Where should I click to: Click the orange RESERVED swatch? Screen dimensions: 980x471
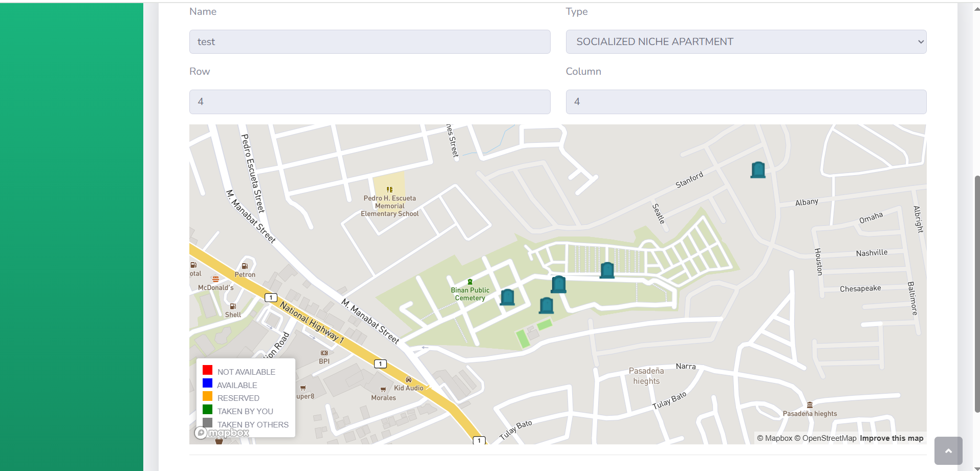207,396
